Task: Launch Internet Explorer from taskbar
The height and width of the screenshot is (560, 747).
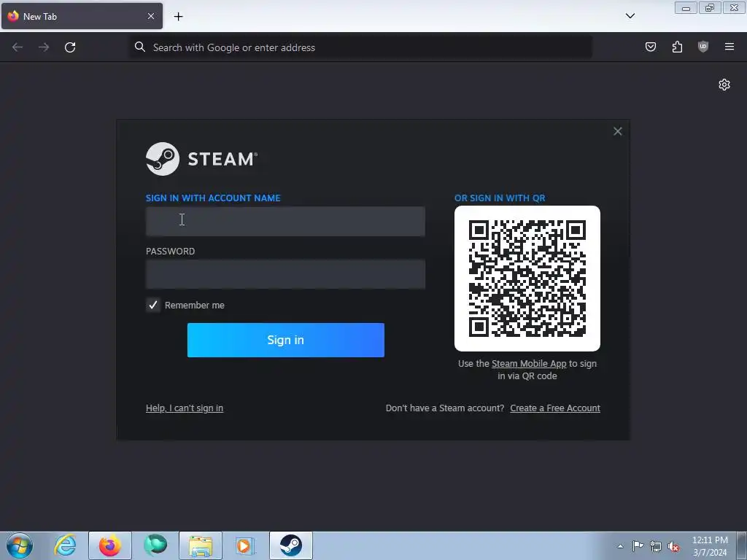Action: [x=65, y=545]
